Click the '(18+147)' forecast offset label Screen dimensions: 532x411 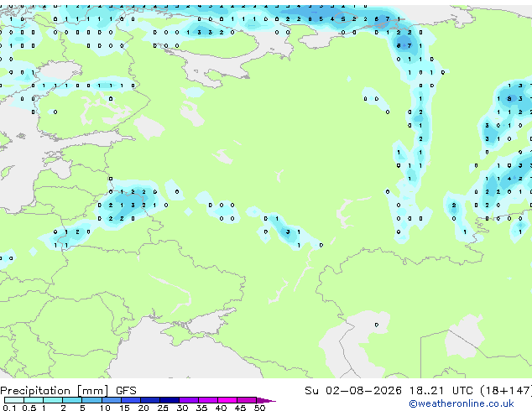click(506, 391)
